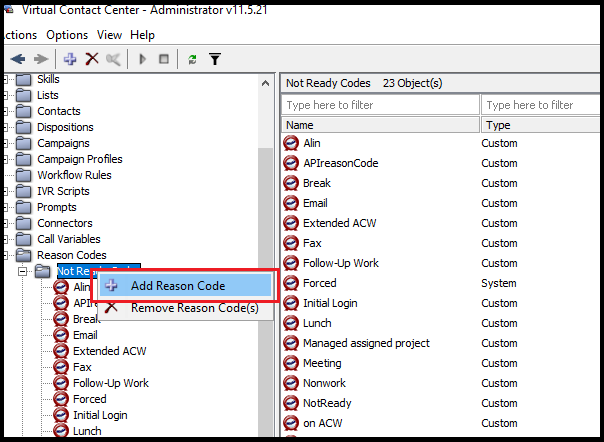Click the green refresh toolbar icon
This screenshot has width=604, height=442.
[192, 59]
